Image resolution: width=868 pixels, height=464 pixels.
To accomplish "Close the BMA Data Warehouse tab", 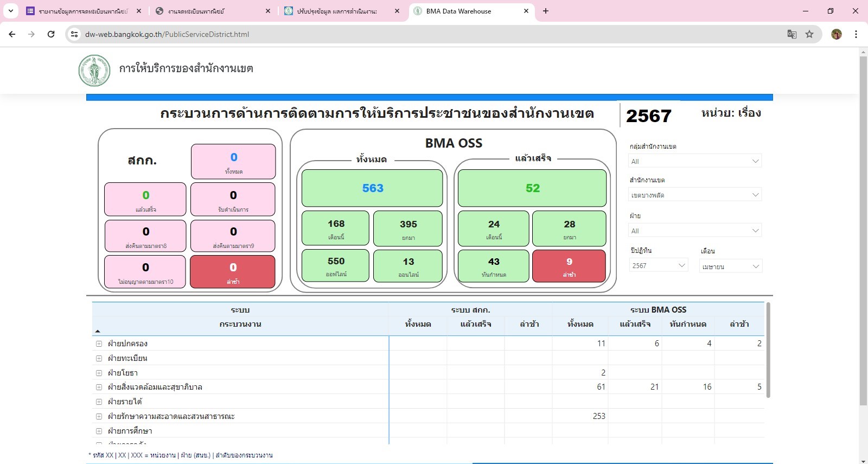I will (526, 11).
